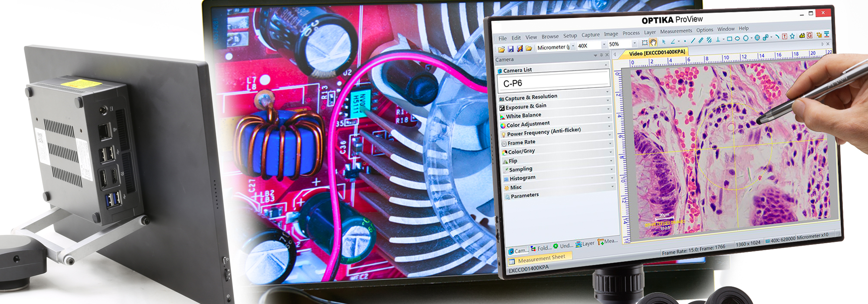Pick the ellipse measurement tool
Image resolution: width=868 pixels, height=304 pixels.
[x=737, y=39]
